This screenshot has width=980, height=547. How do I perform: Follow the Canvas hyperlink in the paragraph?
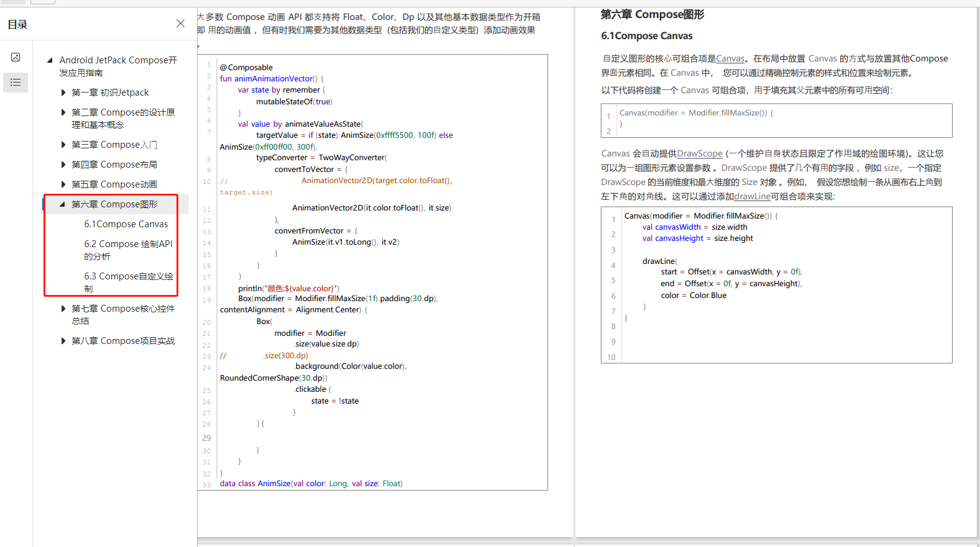click(x=730, y=58)
